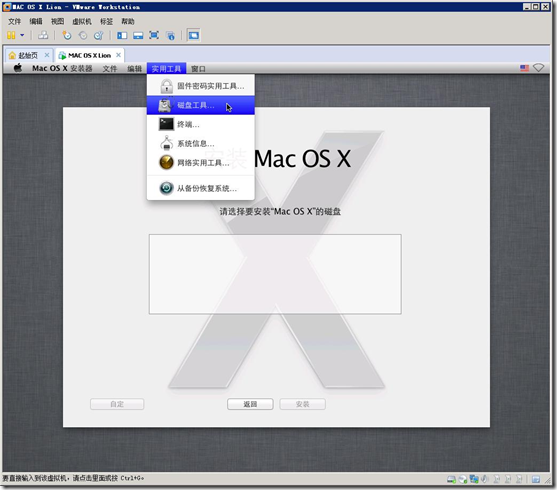
Task: Choose 网络实用工具… from the menu
Action: pyautogui.click(x=201, y=163)
